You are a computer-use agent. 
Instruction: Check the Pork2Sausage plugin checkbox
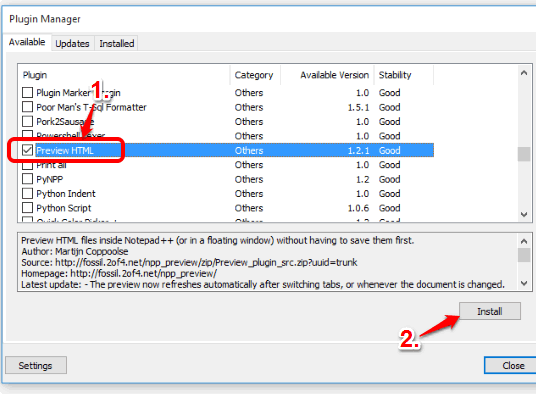coord(27,121)
